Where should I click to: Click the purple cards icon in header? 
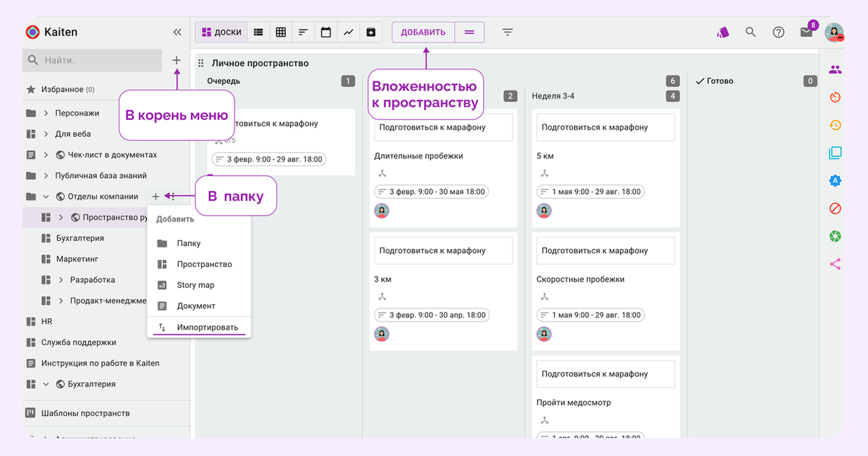pyautogui.click(x=723, y=32)
